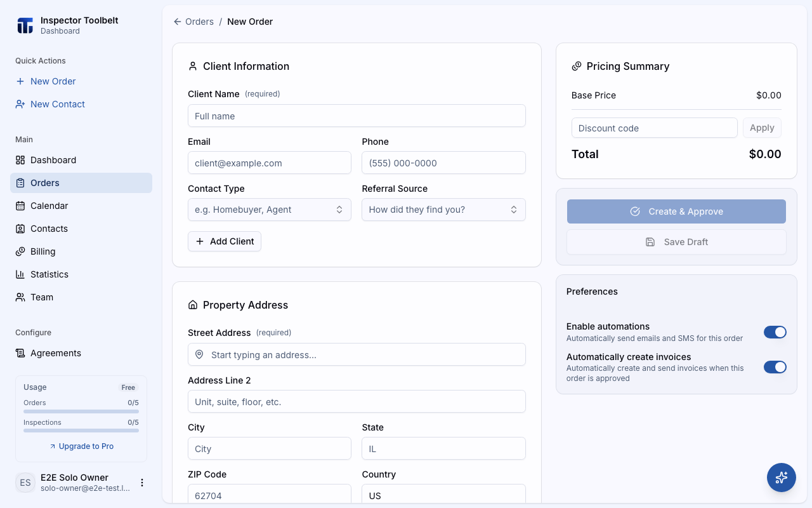
Task: Click the E2E Solo Owner name
Action: tap(74, 478)
